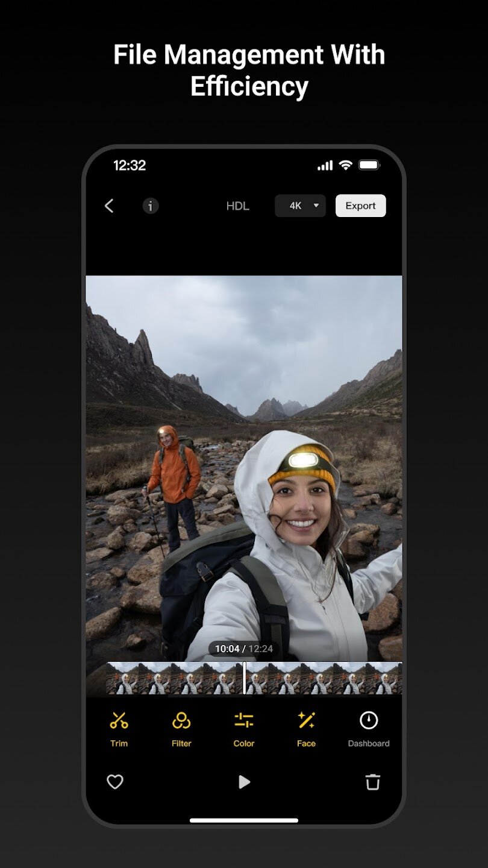The height and width of the screenshot is (868, 488).
Task: Favorite the clip with heart icon
Action: click(115, 782)
